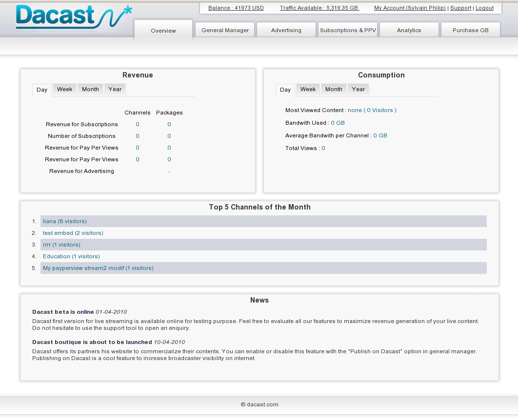518x420 pixels.
Task: Click the Revenue for Subscriptions label
Action: (81, 124)
